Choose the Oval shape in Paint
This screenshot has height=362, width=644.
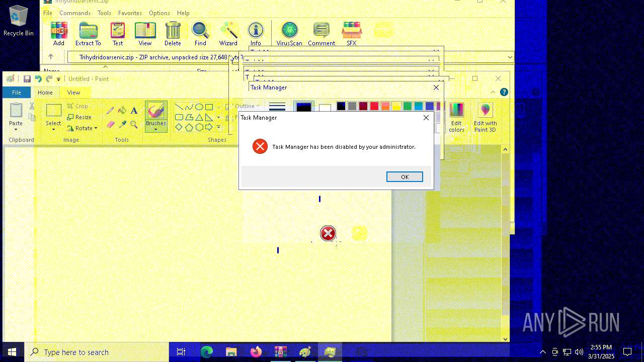pyautogui.click(x=199, y=107)
